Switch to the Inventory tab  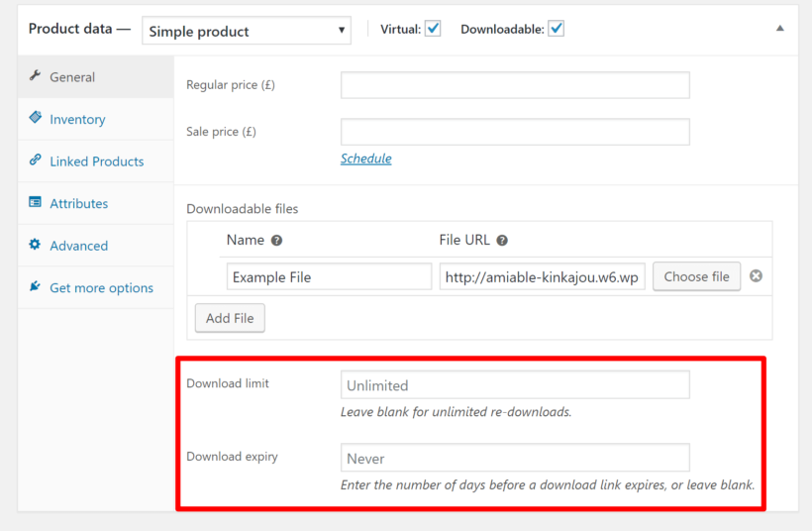(96, 119)
